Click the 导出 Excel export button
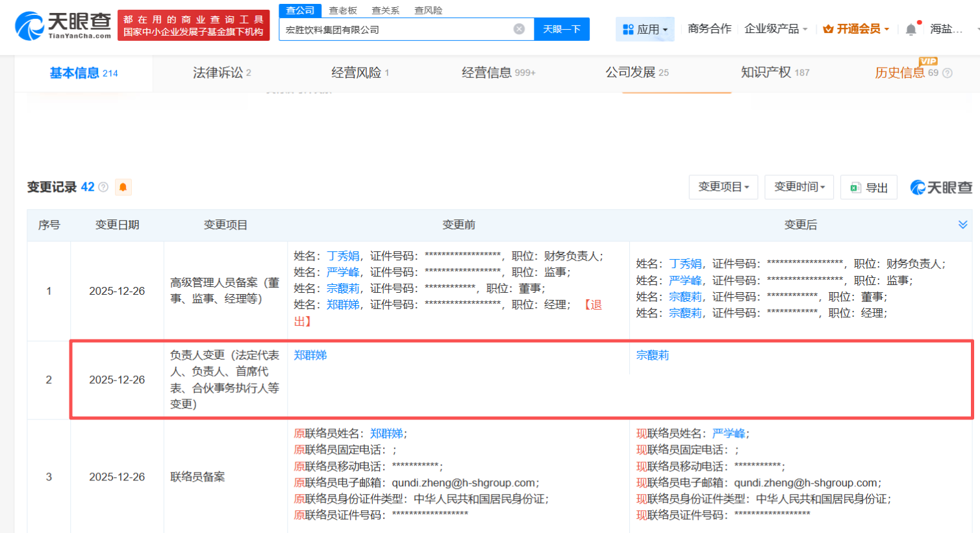This screenshot has height=533, width=980. 869,188
